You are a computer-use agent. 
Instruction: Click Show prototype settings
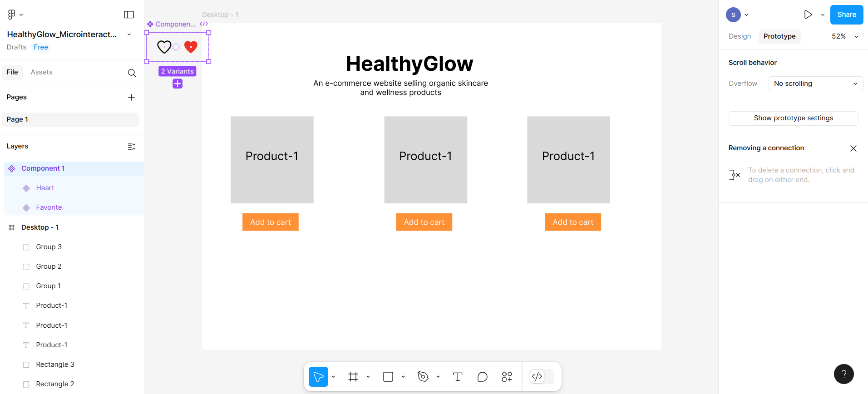click(793, 118)
